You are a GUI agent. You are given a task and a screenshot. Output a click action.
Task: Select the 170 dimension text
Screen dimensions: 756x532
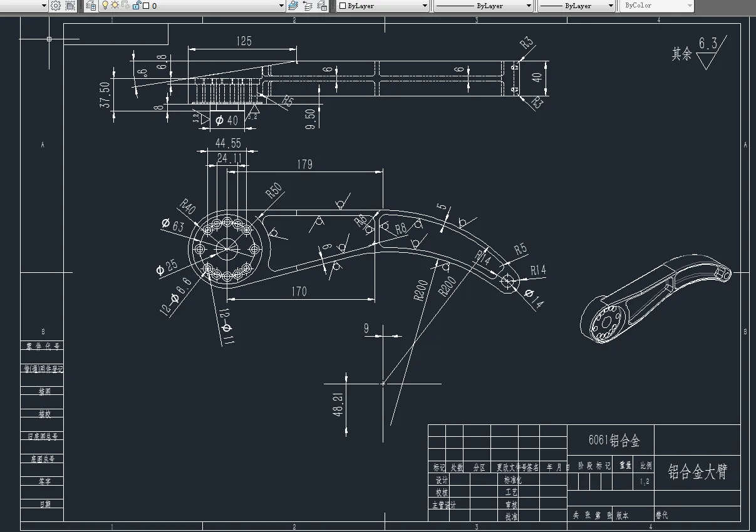click(x=299, y=291)
